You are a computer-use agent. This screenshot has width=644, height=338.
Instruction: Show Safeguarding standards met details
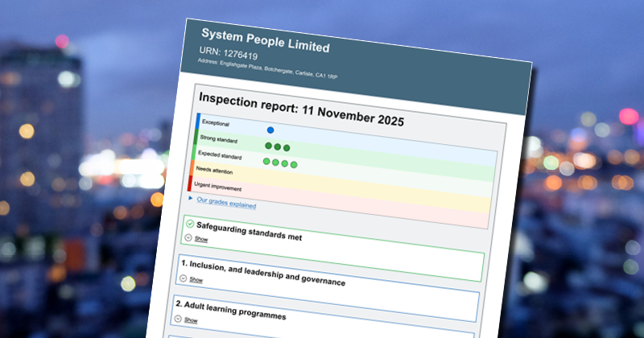(201, 239)
